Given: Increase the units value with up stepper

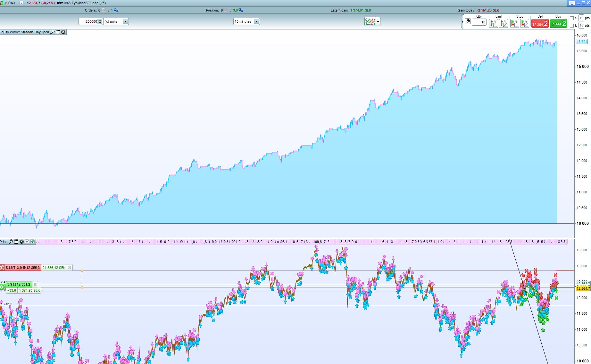Looking at the screenshot, I should [100, 20].
